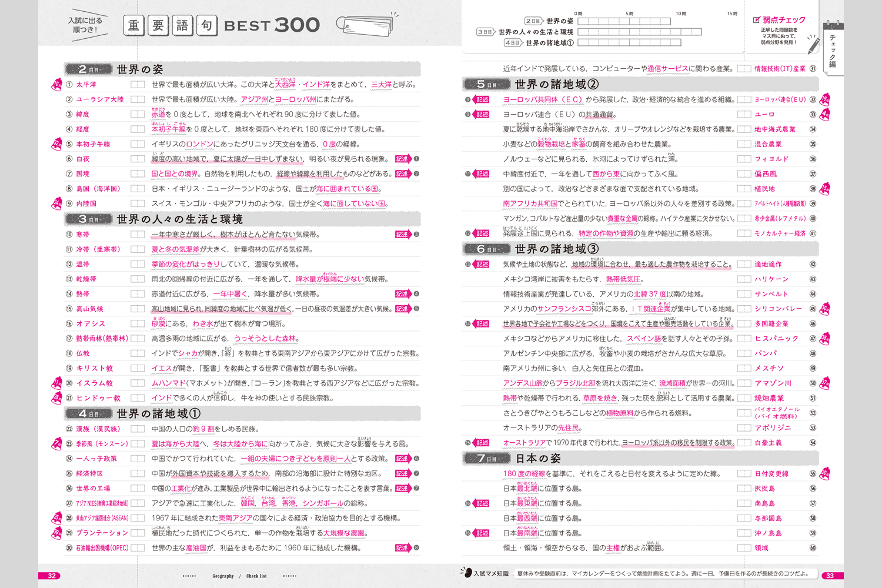
Task: Click page number 32
Action: (52, 576)
